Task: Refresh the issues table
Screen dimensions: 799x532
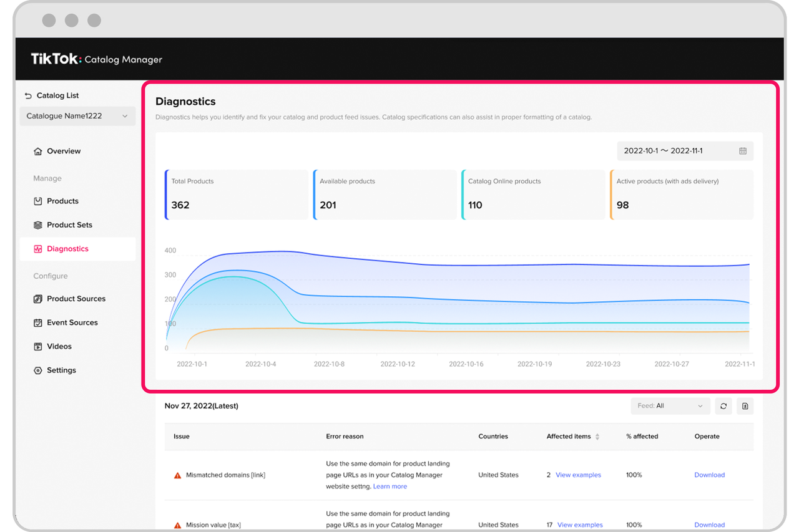Action: pos(723,406)
